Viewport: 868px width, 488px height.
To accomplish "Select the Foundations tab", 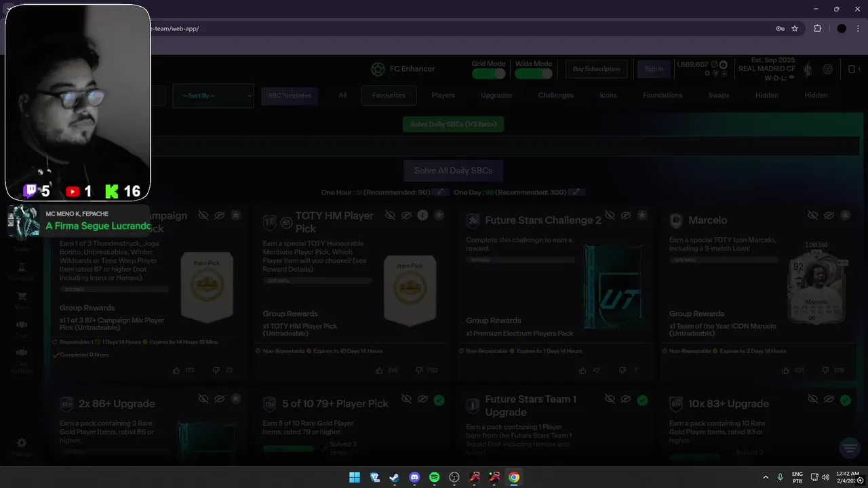I will (x=663, y=96).
